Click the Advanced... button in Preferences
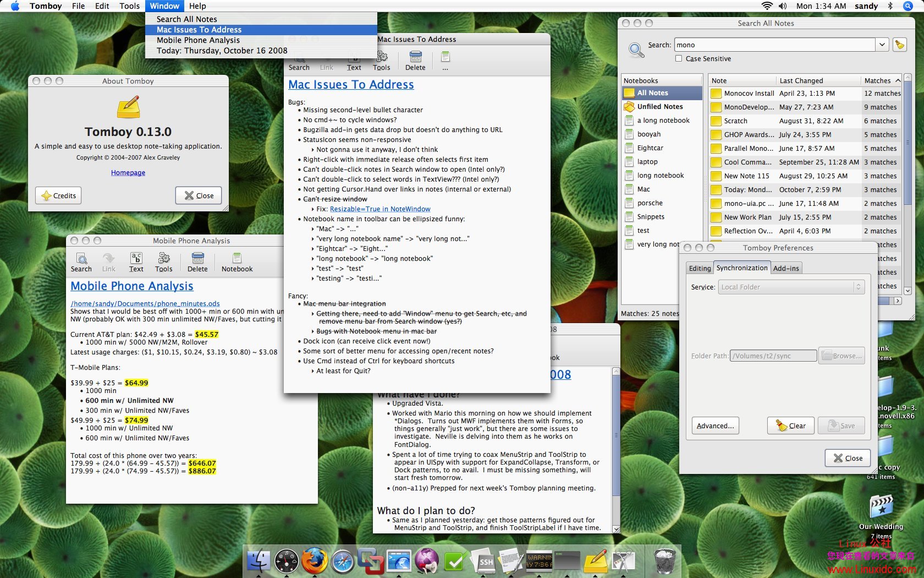 pyautogui.click(x=715, y=426)
